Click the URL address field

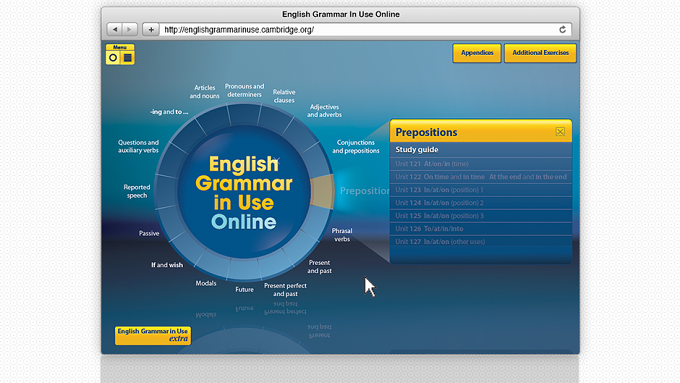pos(365,29)
